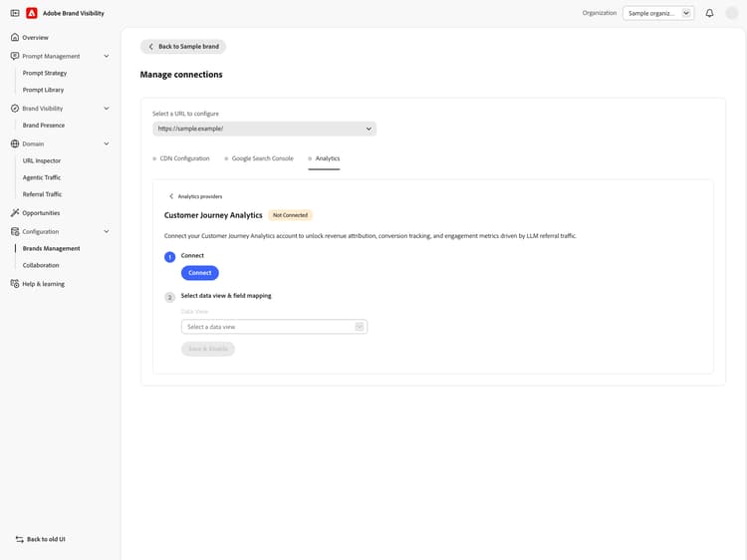Open Brands Management

click(52, 248)
